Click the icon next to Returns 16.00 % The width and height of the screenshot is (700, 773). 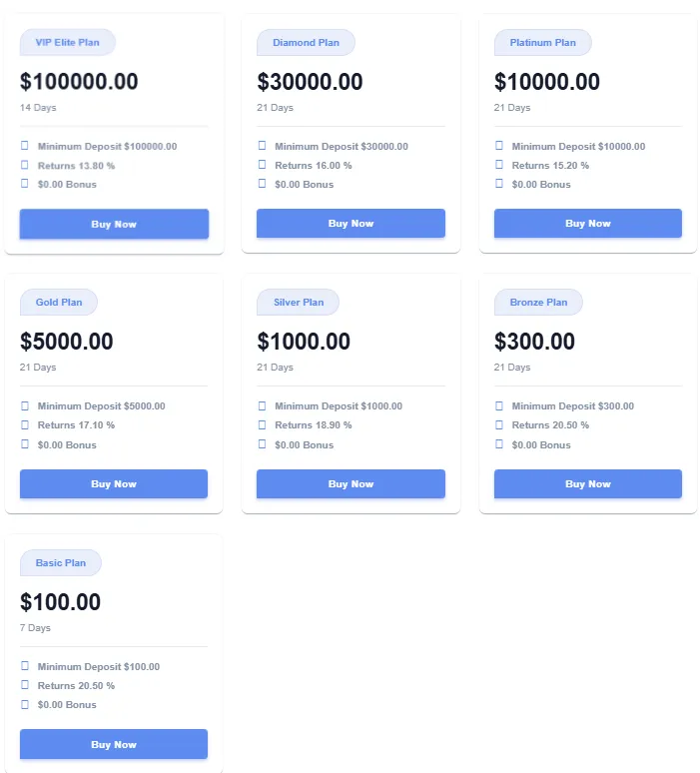(x=262, y=165)
